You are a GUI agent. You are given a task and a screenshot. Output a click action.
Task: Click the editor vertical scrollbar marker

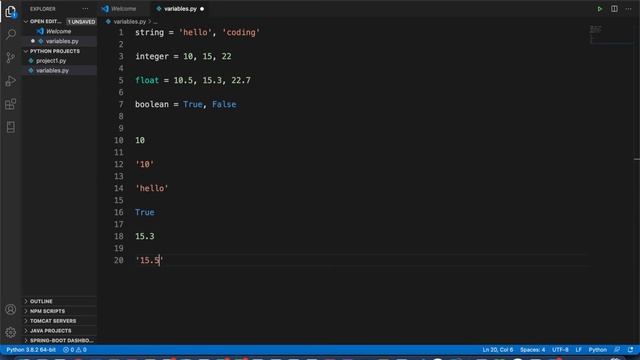637,159
